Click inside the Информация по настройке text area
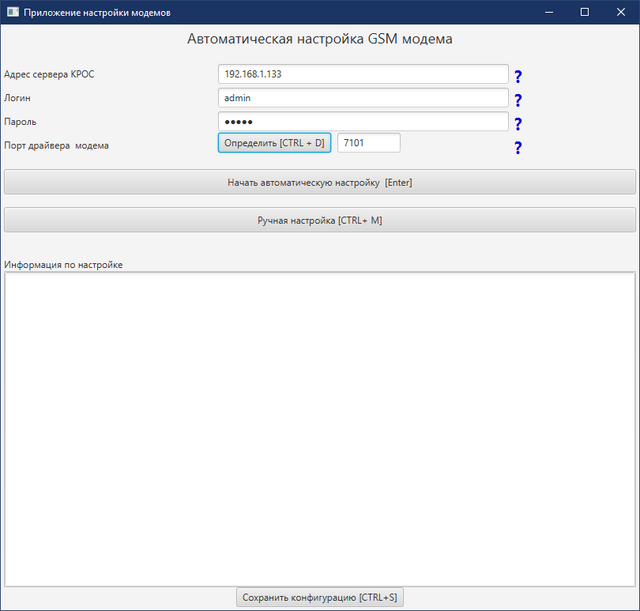 (x=320, y=428)
